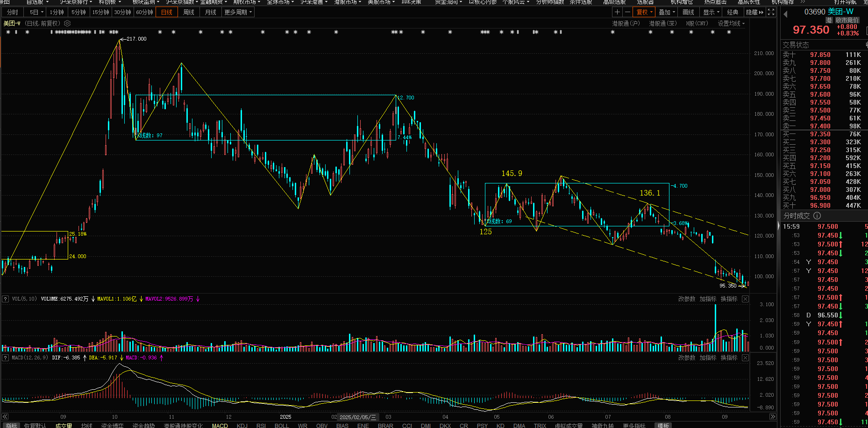Select the 月线 monthly period

211,12
